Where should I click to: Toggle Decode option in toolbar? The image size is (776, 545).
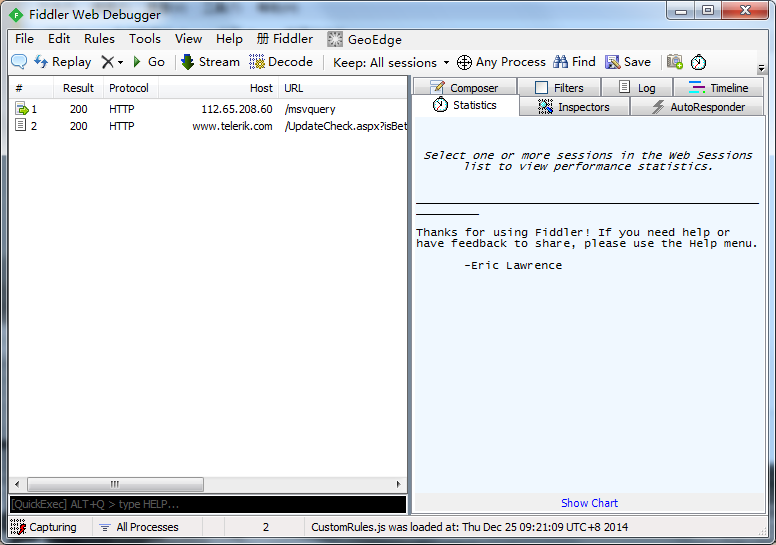pos(281,62)
